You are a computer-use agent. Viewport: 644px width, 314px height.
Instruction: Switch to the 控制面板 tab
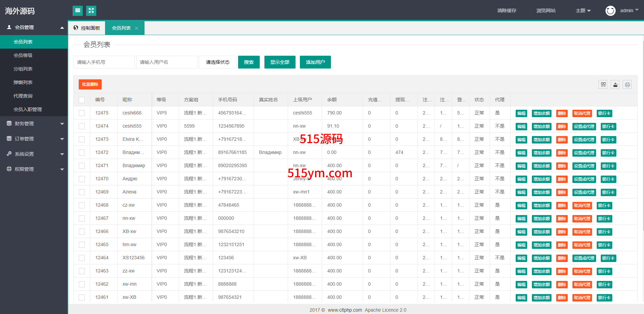coord(87,28)
